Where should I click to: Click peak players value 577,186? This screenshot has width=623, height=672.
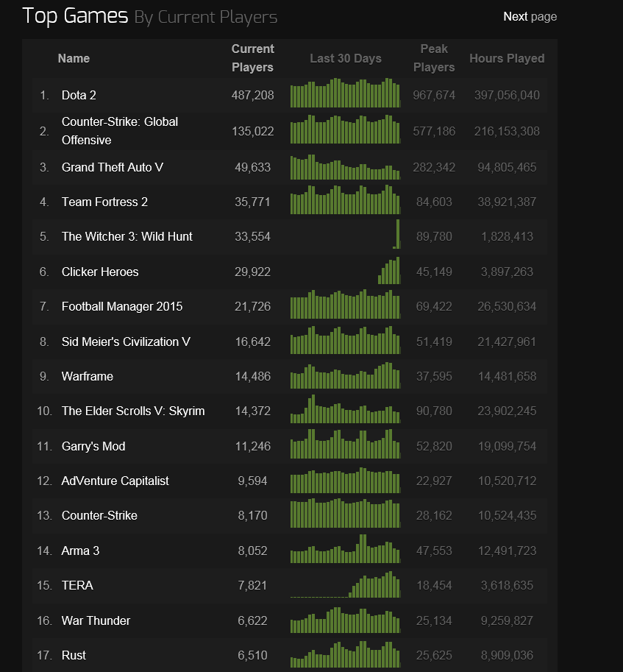(x=434, y=131)
